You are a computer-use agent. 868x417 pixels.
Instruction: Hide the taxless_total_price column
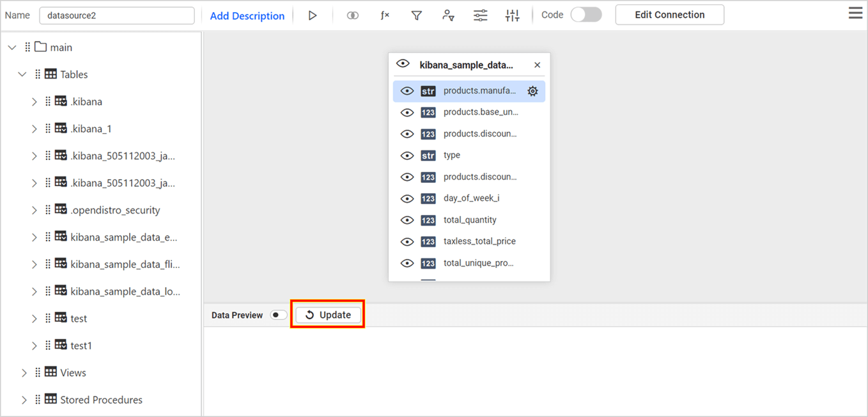tap(407, 242)
